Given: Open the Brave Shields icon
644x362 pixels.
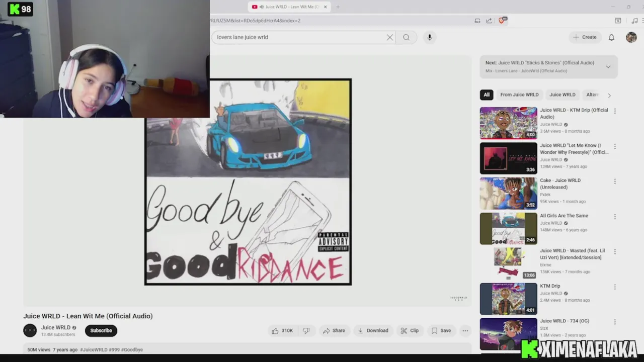Looking at the screenshot, I should point(502,21).
